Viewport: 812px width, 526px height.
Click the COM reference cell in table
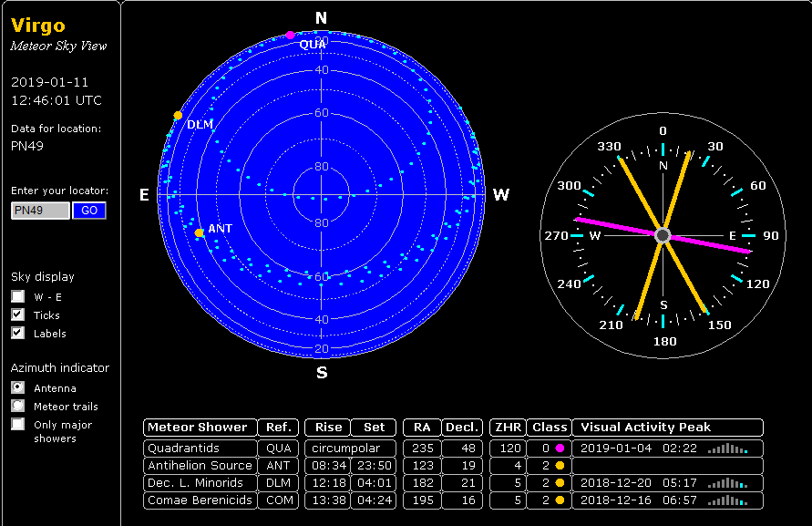click(278, 500)
